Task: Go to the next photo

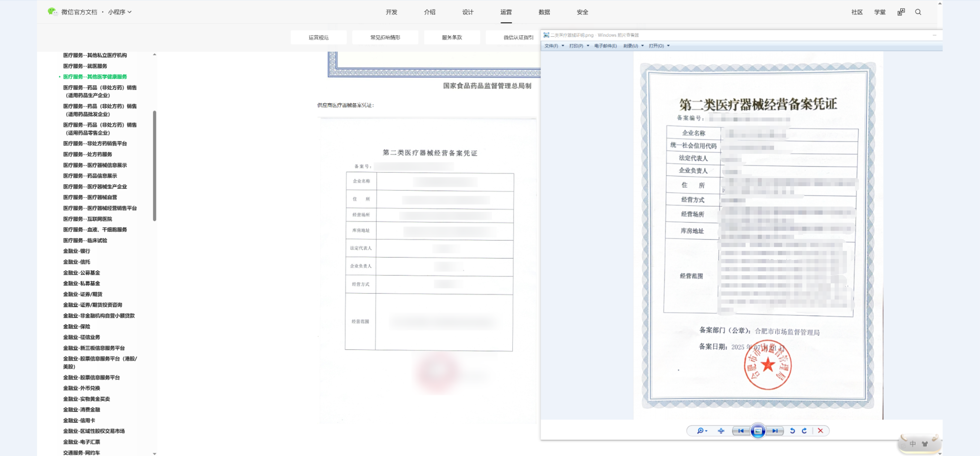Action: pos(775,431)
